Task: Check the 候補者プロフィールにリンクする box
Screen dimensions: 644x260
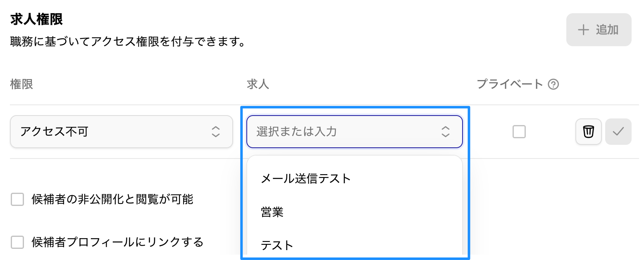Action: pos(17,242)
